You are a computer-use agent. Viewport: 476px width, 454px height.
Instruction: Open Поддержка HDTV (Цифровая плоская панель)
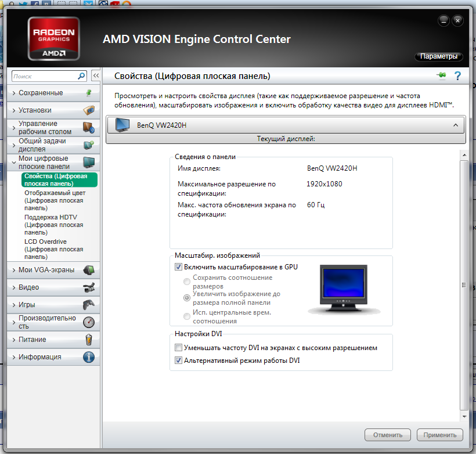(x=54, y=225)
